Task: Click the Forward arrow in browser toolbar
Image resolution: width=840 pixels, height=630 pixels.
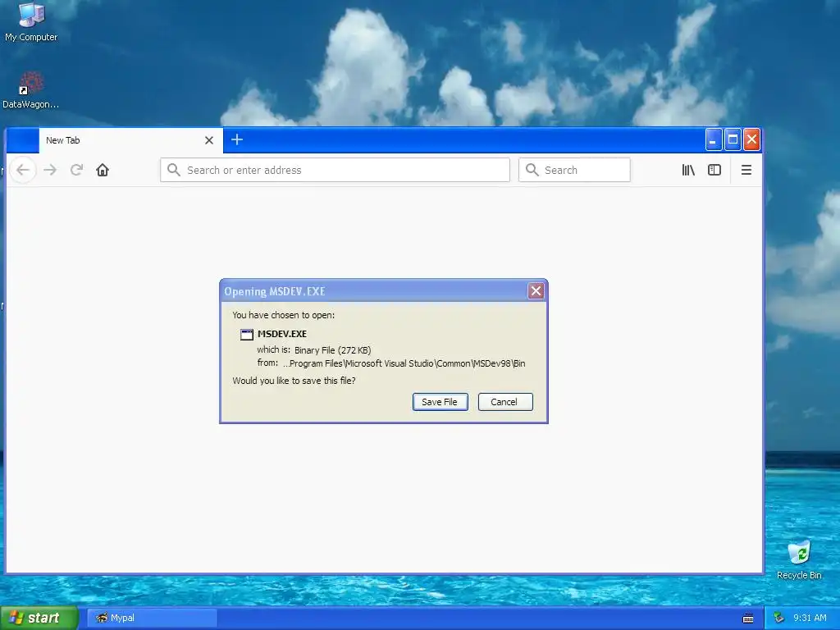Action: pos(50,171)
